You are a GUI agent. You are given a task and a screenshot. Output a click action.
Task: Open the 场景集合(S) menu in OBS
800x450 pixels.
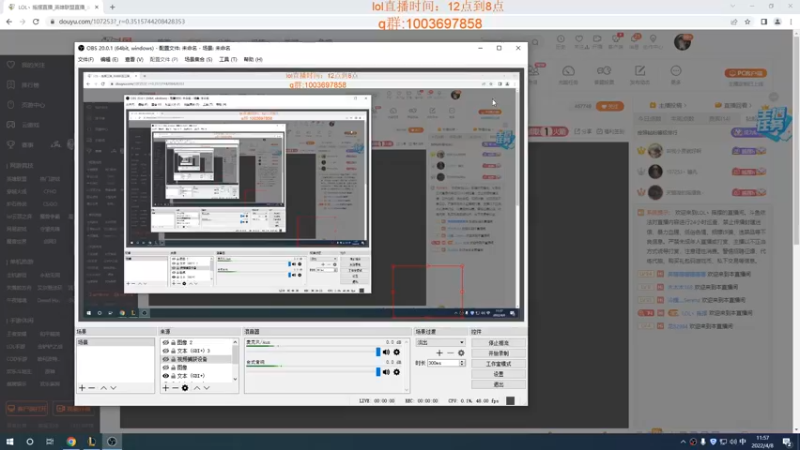coord(198,60)
